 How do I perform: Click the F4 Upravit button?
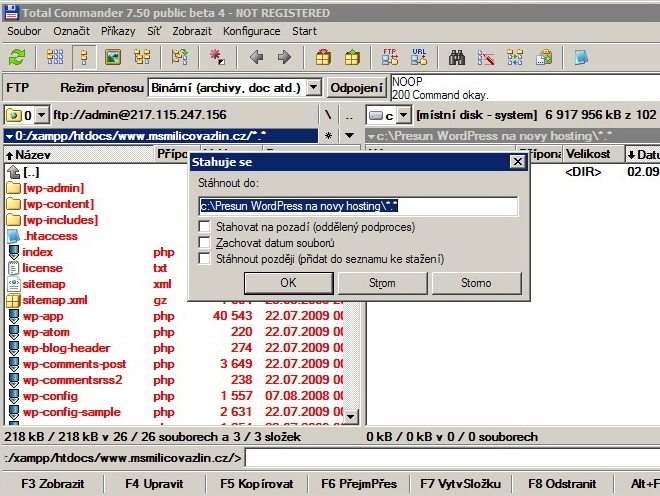click(x=154, y=484)
